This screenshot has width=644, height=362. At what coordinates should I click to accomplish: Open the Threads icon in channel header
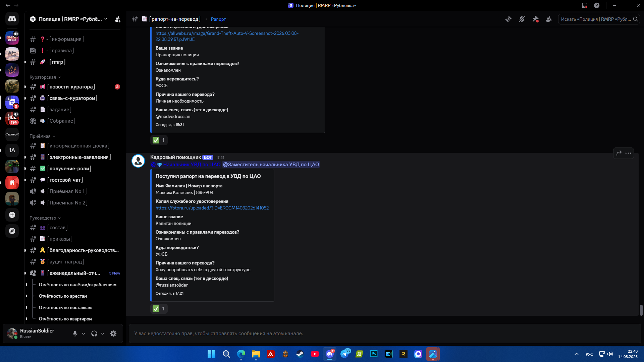pos(508,19)
